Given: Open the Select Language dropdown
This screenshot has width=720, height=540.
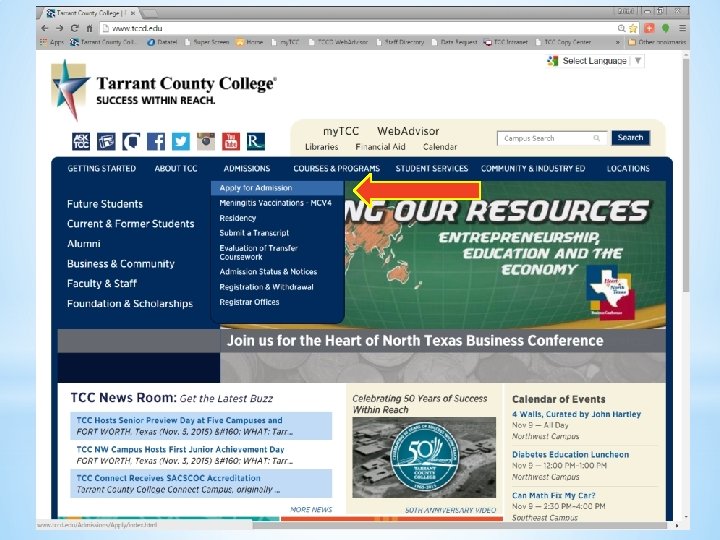Looking at the screenshot, I should coord(595,61).
